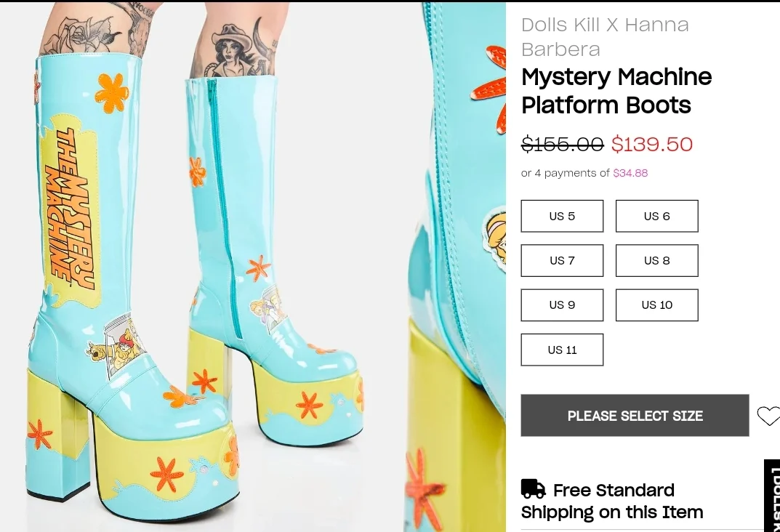Image resolution: width=780 pixels, height=532 pixels.
Task: Pick the US 10 size option
Action: 656,305
